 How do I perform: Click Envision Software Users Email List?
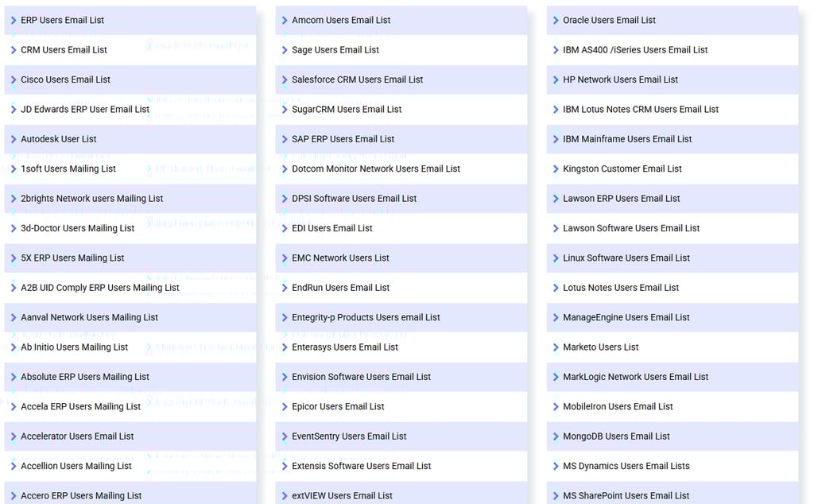(x=362, y=377)
